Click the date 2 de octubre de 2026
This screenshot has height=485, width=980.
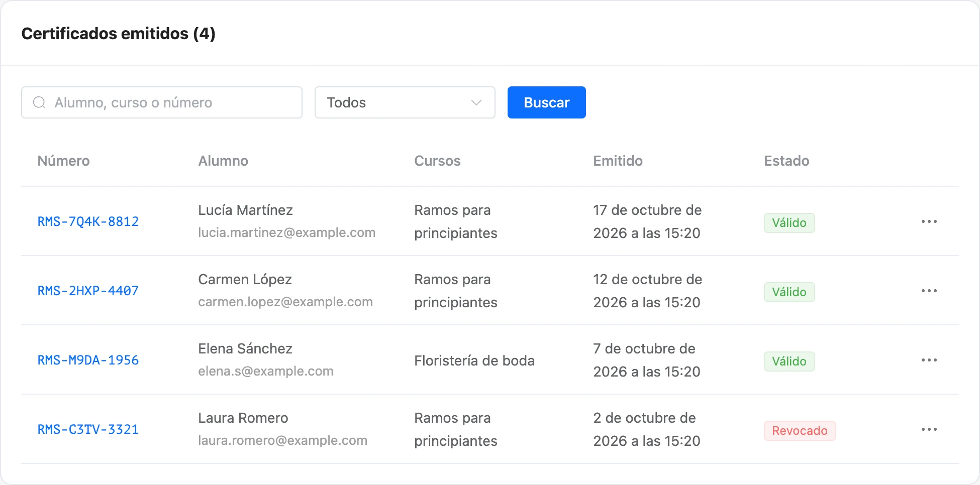tap(647, 429)
